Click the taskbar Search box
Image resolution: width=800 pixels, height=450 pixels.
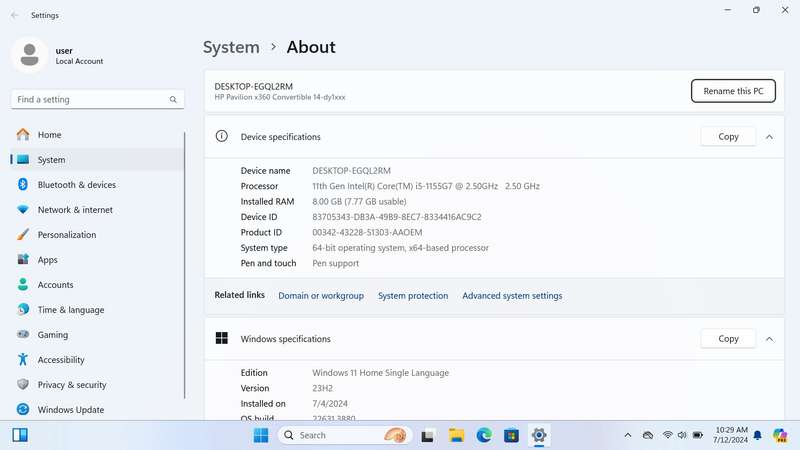click(345, 435)
